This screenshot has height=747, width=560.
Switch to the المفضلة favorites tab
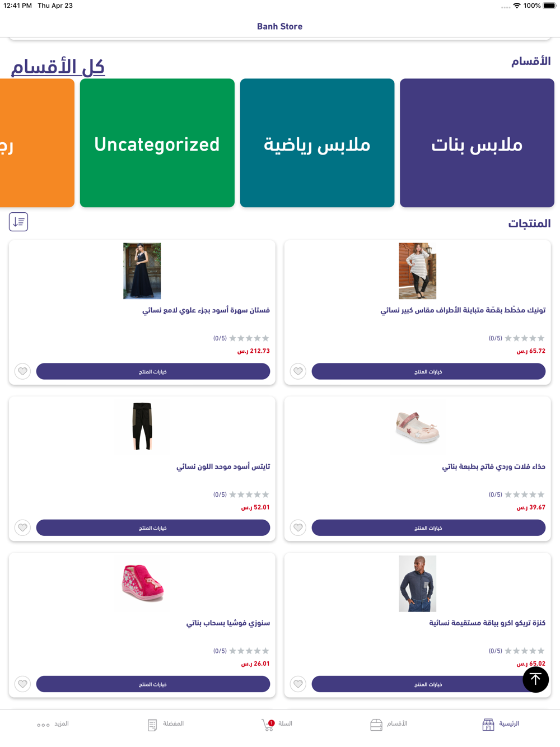pos(165,724)
